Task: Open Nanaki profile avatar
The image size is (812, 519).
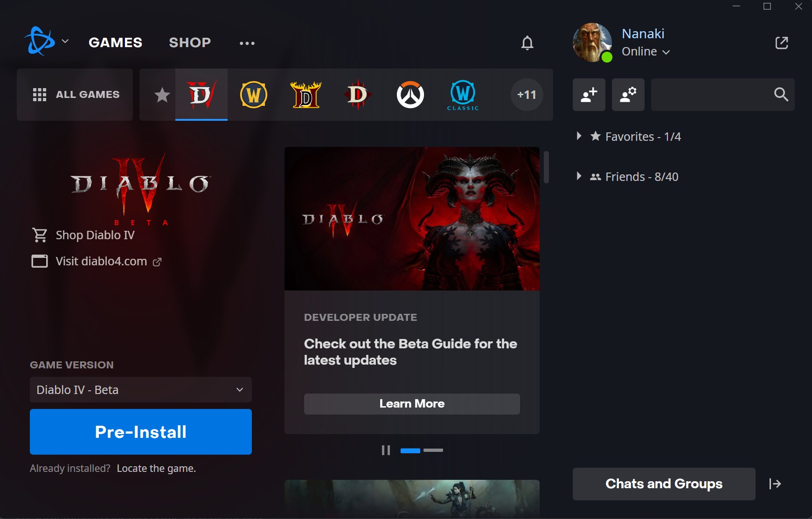Action: 592,42
